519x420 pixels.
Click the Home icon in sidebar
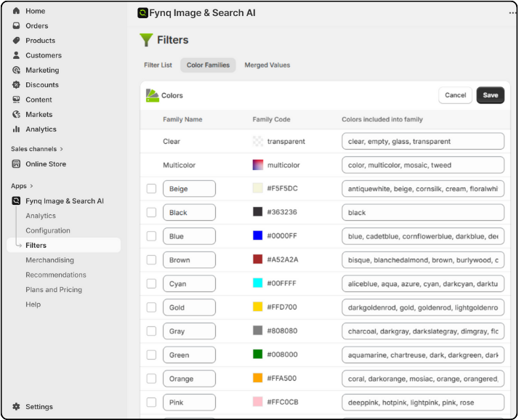[16, 11]
